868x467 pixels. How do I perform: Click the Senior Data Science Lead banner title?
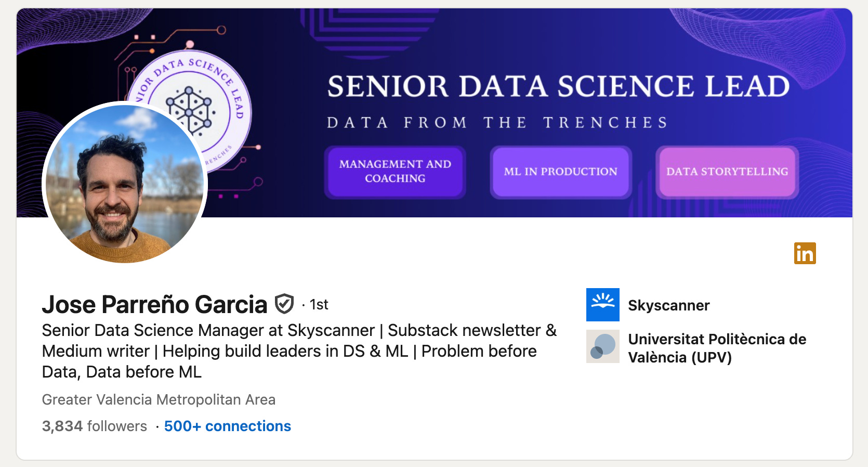tap(558, 86)
